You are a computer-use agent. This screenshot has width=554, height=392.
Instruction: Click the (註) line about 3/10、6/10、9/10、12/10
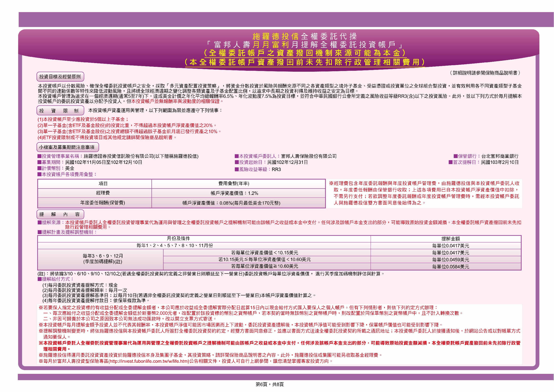pos(211,274)
